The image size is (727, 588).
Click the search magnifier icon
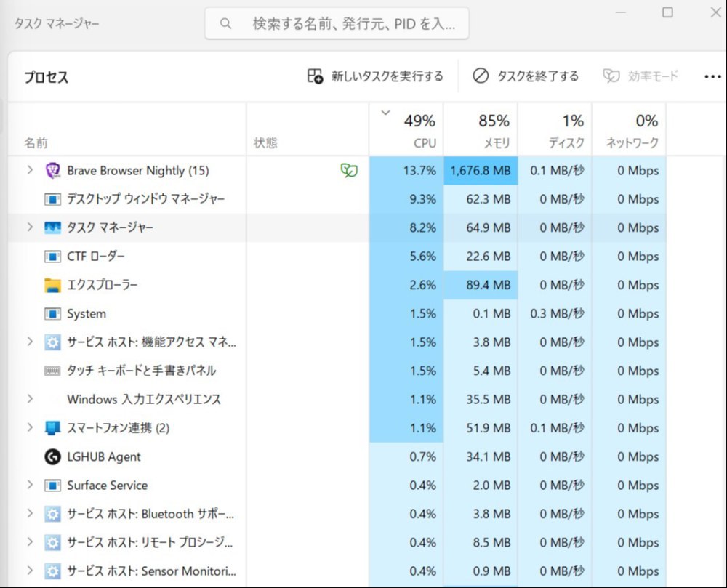point(225,23)
